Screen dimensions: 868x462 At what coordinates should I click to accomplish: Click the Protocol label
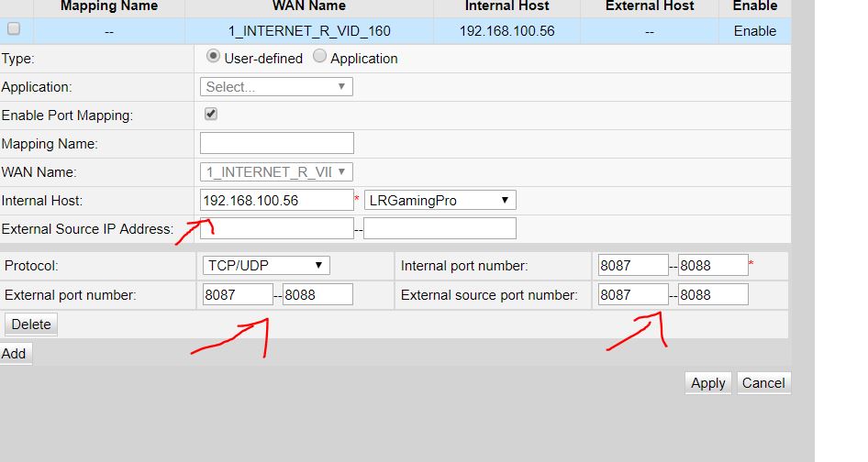(x=31, y=266)
